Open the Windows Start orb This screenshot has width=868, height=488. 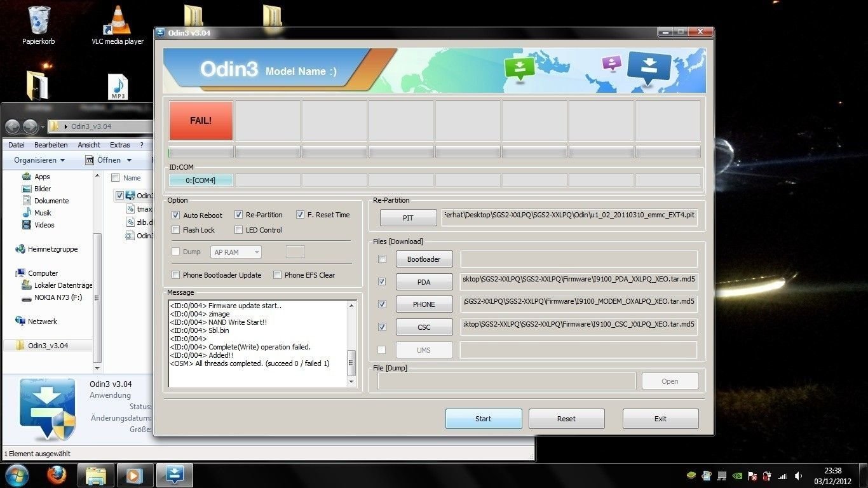tap(17, 475)
